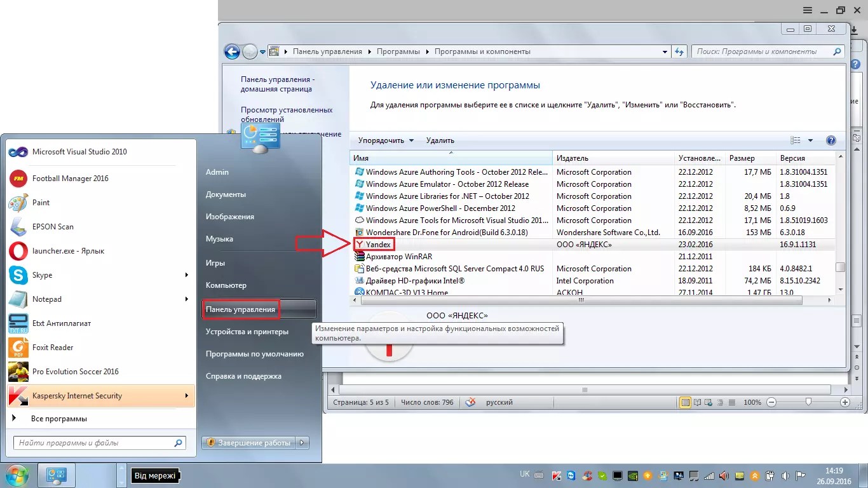
Task: Click the zoom slider in Word status bar
Action: pos(808,402)
